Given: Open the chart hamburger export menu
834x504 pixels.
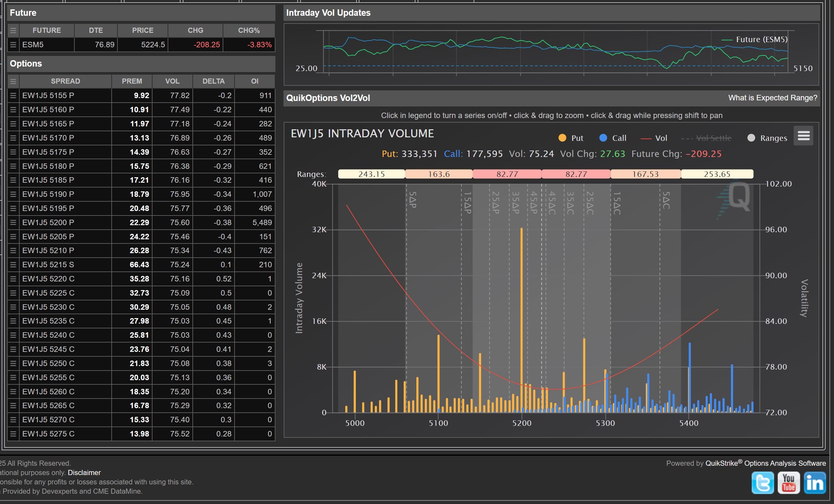Looking at the screenshot, I should [x=803, y=136].
